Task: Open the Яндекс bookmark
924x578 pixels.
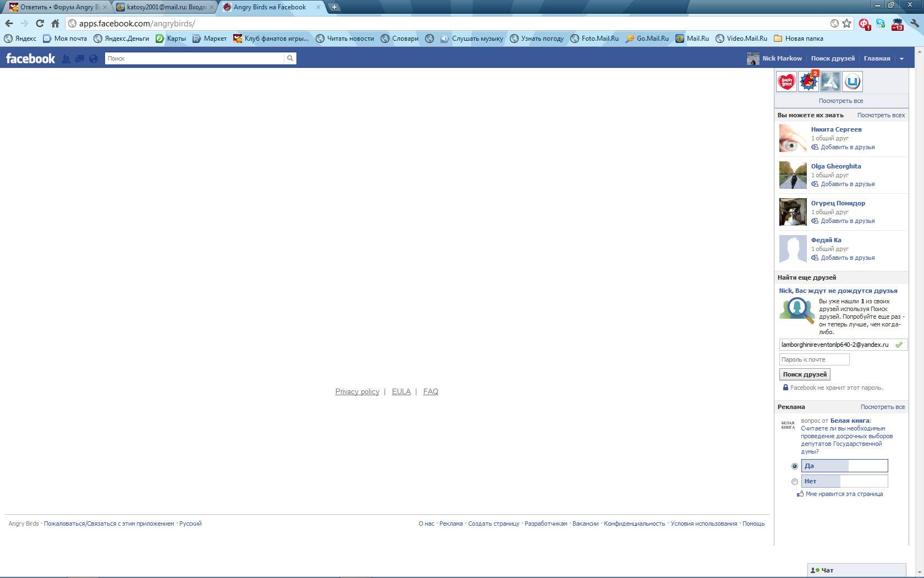Action: coord(20,39)
